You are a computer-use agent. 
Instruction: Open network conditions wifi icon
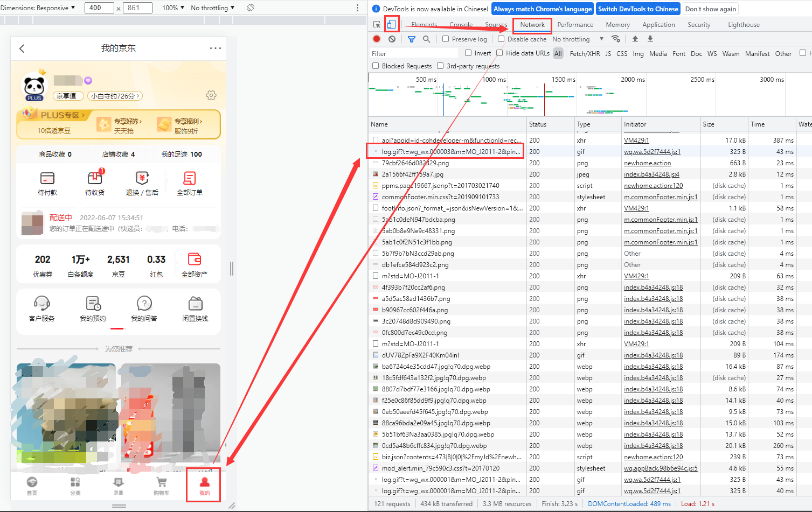pos(616,39)
